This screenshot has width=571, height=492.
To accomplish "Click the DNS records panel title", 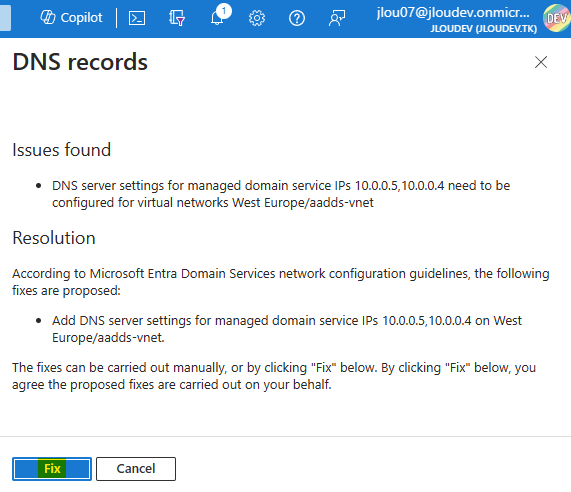I will [x=80, y=62].
